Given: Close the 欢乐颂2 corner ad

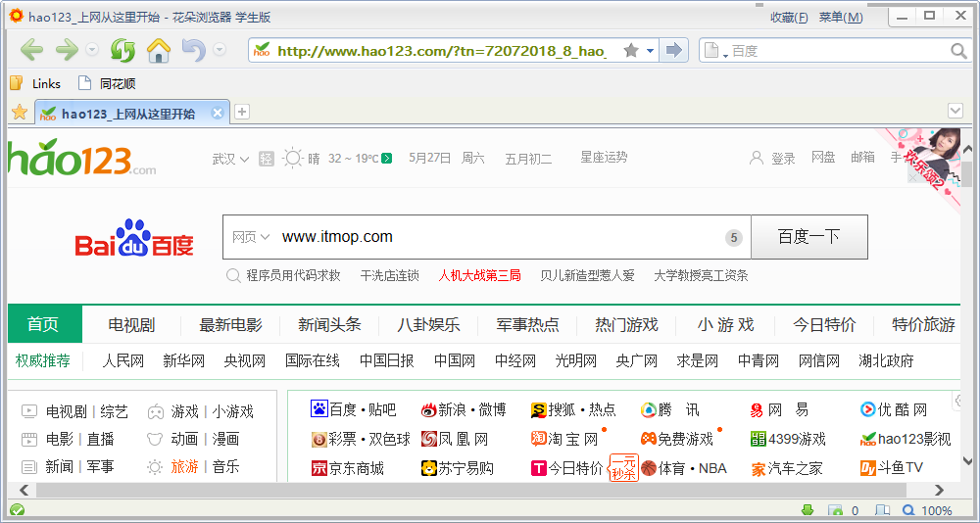Looking at the screenshot, I should click(912, 178).
